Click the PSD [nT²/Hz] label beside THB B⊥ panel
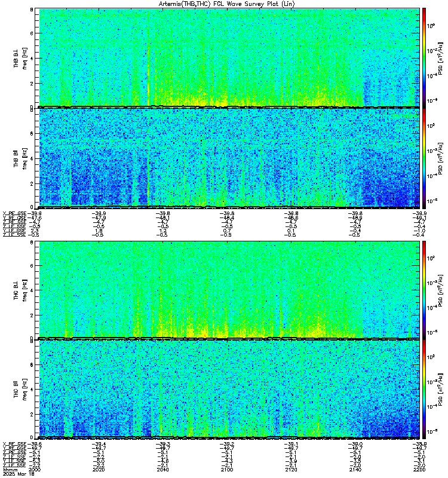448x478 pixels. click(440, 58)
